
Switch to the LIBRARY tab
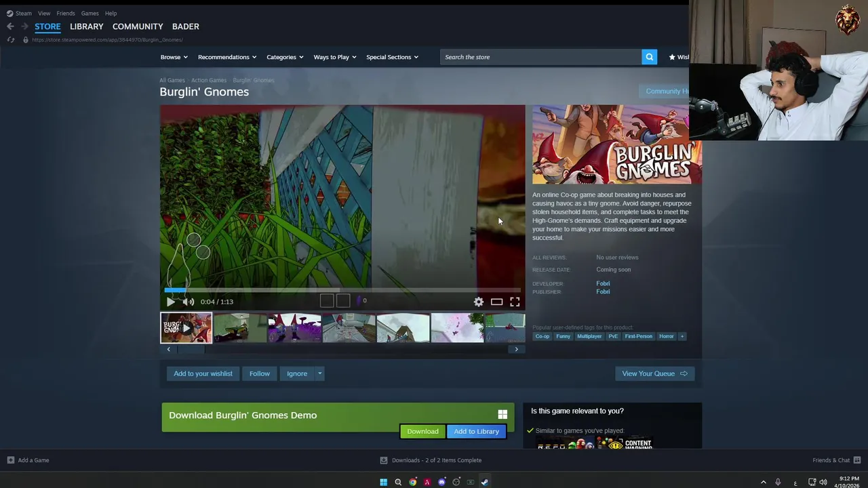[87, 26]
